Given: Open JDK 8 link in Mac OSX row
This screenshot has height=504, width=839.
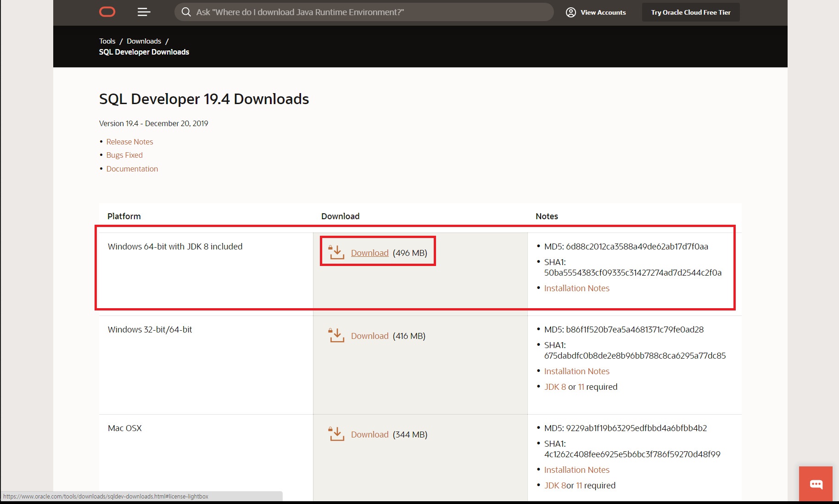Looking at the screenshot, I should pyautogui.click(x=555, y=485).
